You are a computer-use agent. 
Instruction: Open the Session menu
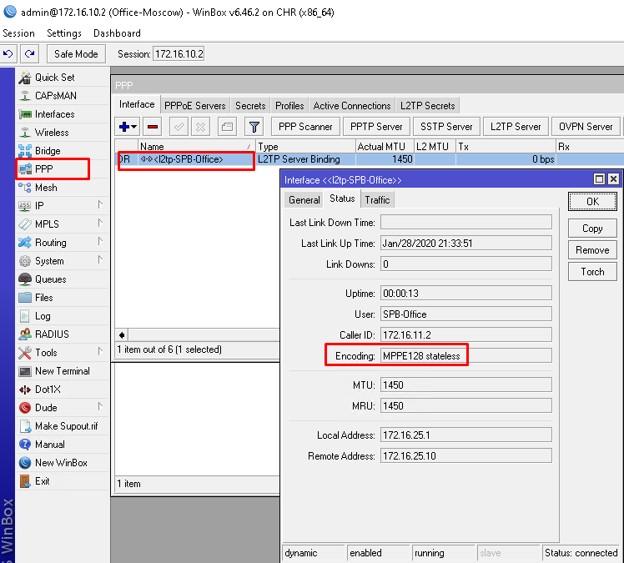[x=18, y=33]
